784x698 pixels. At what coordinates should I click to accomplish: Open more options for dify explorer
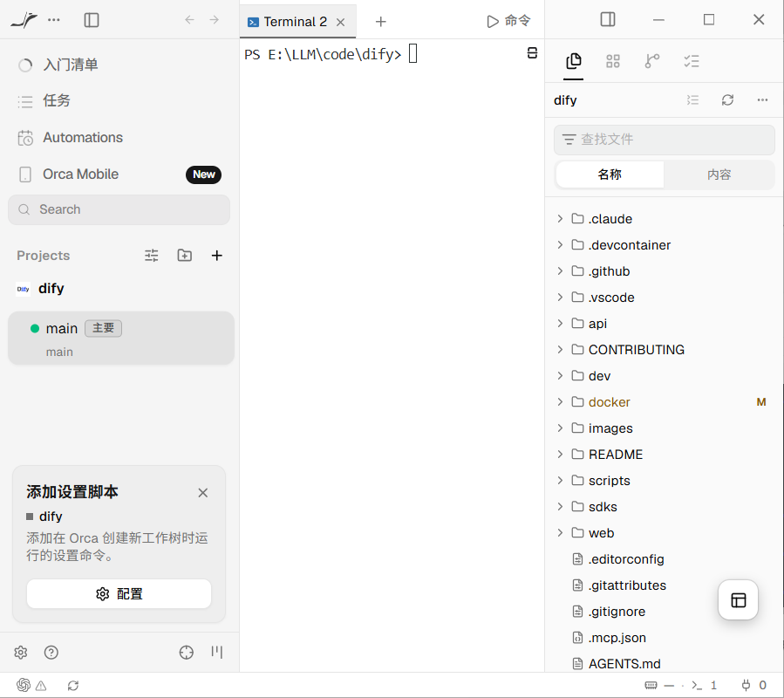click(762, 100)
